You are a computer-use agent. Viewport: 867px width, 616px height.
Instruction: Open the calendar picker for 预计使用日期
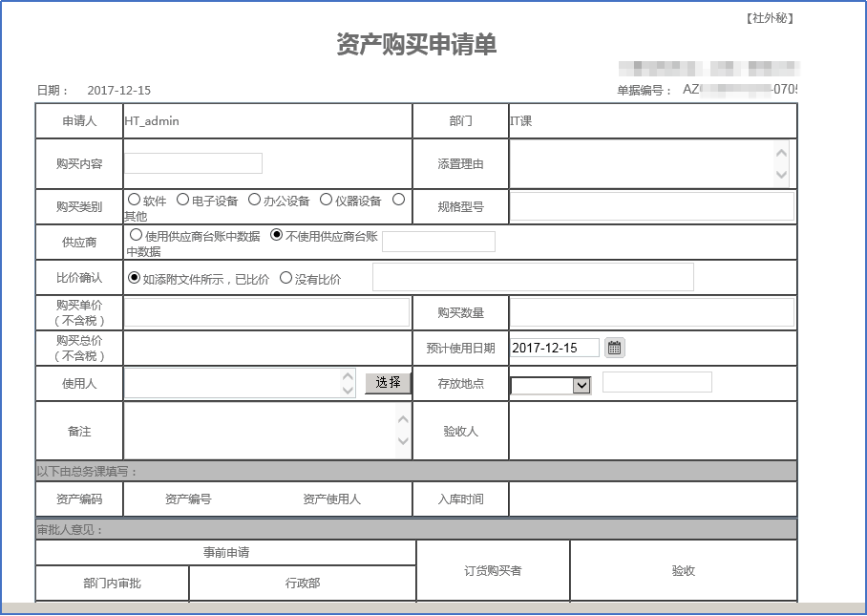(x=614, y=348)
